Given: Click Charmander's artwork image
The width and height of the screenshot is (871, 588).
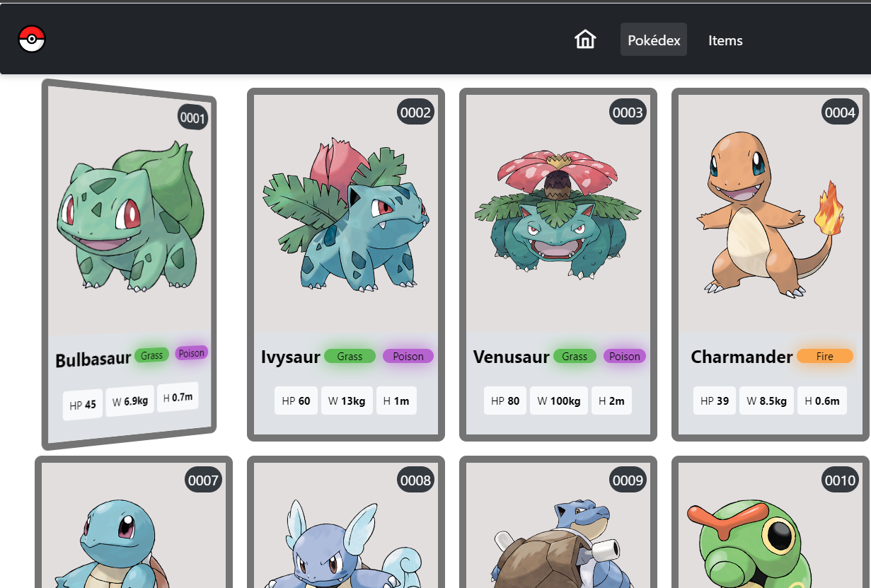Looking at the screenshot, I should pyautogui.click(x=771, y=214).
